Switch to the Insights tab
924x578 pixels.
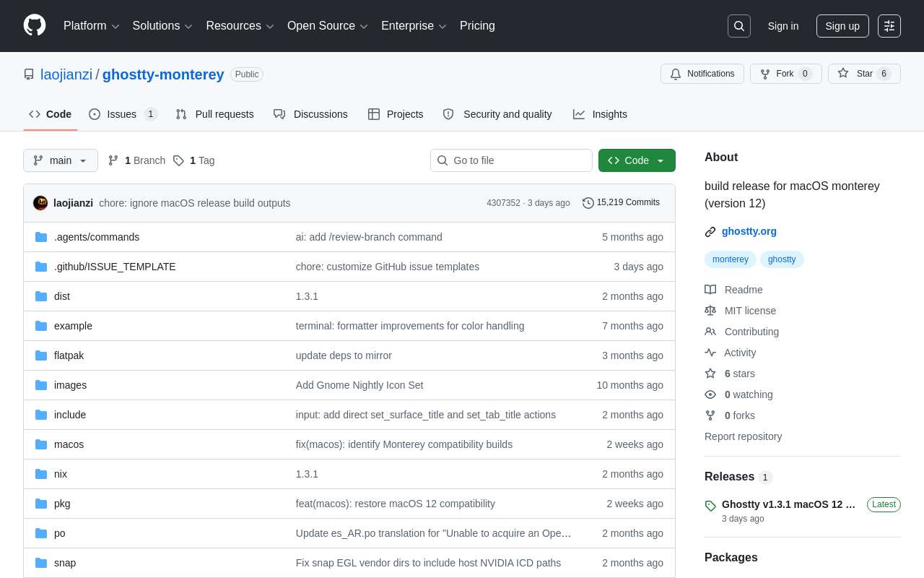pyautogui.click(x=600, y=114)
